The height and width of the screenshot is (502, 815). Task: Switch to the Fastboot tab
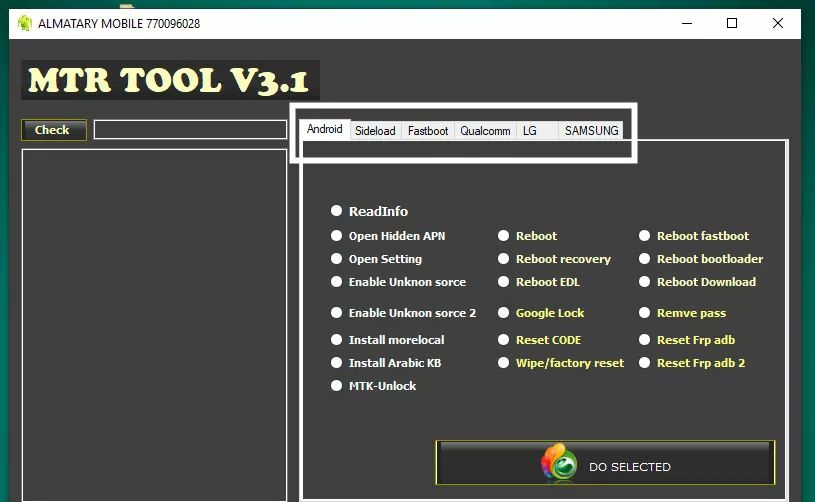428,130
